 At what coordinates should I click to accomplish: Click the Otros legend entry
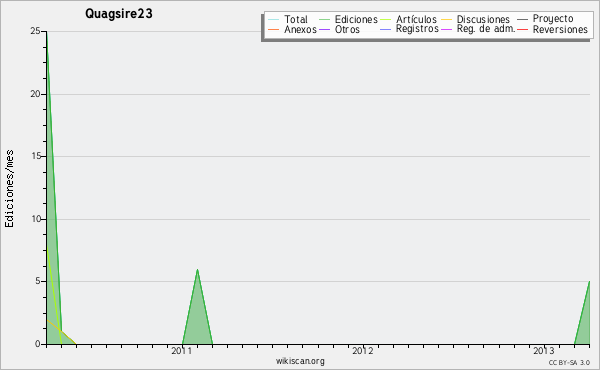(339, 29)
